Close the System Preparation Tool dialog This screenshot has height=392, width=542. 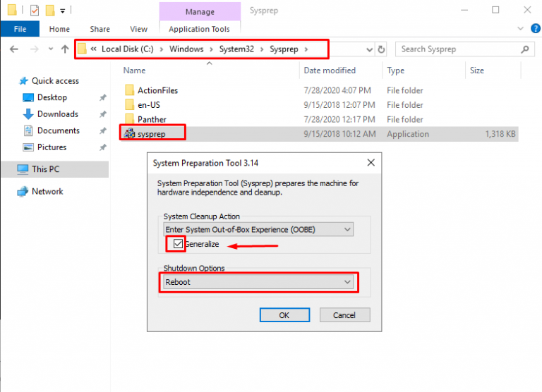coord(371,162)
